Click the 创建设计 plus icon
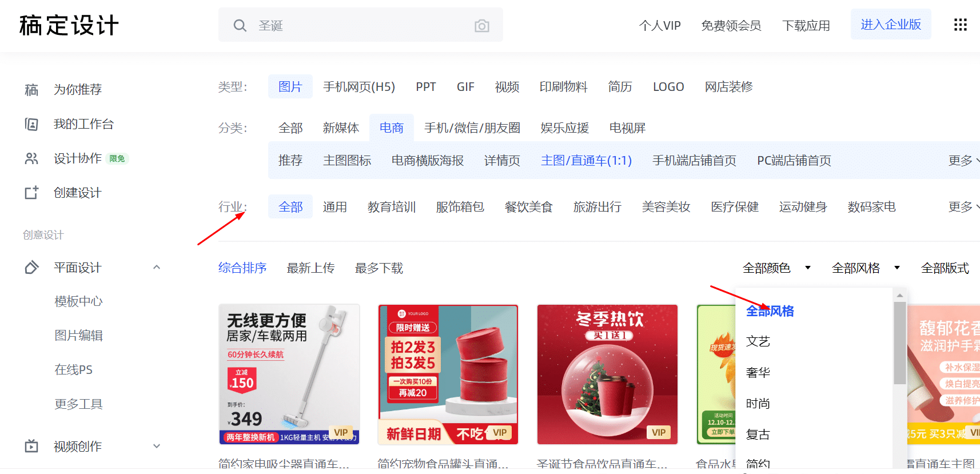 pos(31,193)
